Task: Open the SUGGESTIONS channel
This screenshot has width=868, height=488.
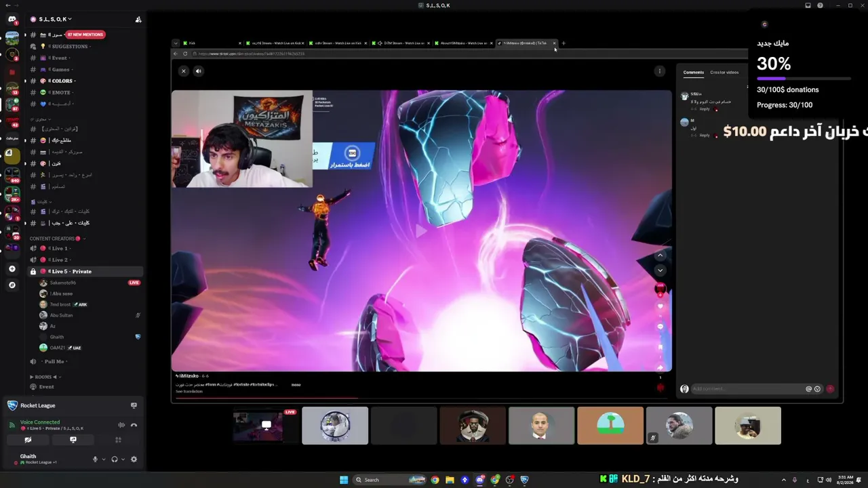Action: [85, 46]
